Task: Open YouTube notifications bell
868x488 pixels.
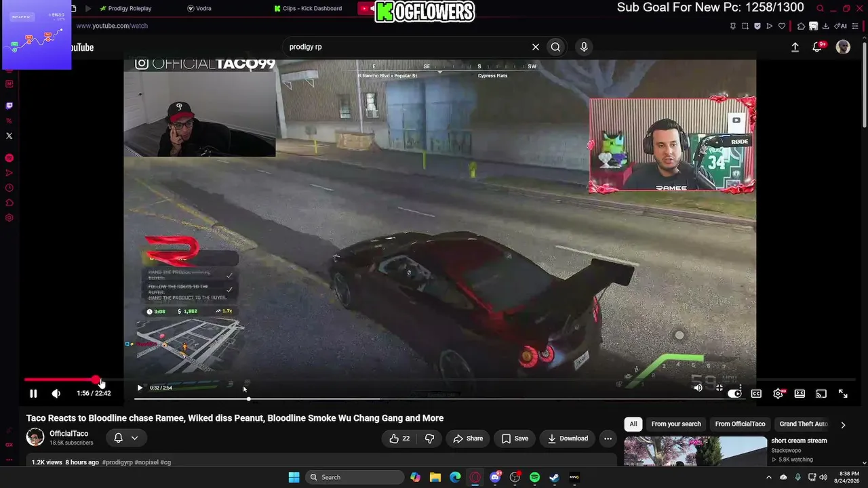Action: coord(818,47)
